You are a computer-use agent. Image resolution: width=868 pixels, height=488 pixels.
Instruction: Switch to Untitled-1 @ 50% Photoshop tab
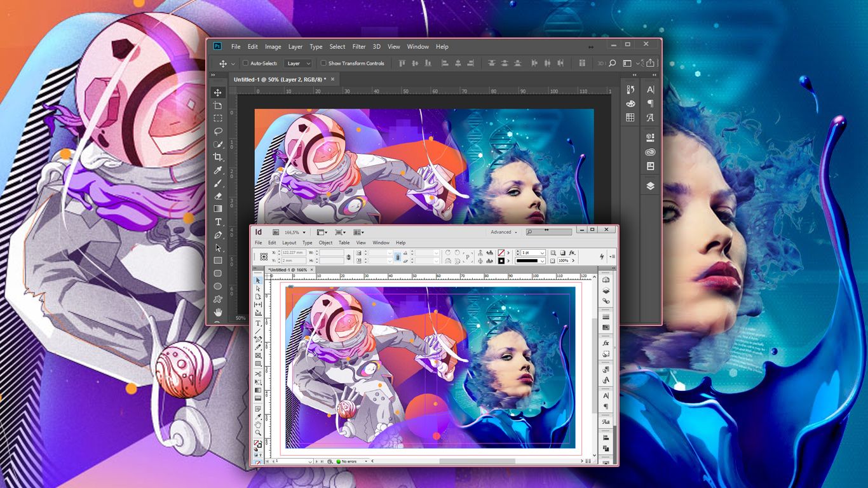[x=280, y=79]
